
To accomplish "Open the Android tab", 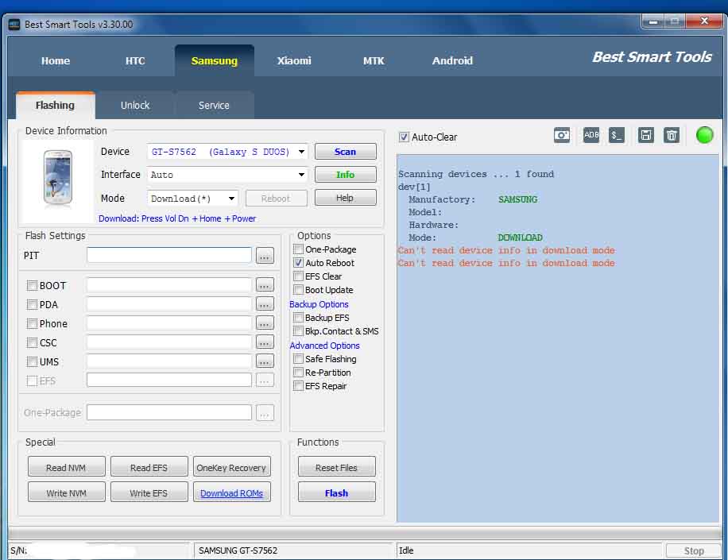I will coord(452,61).
